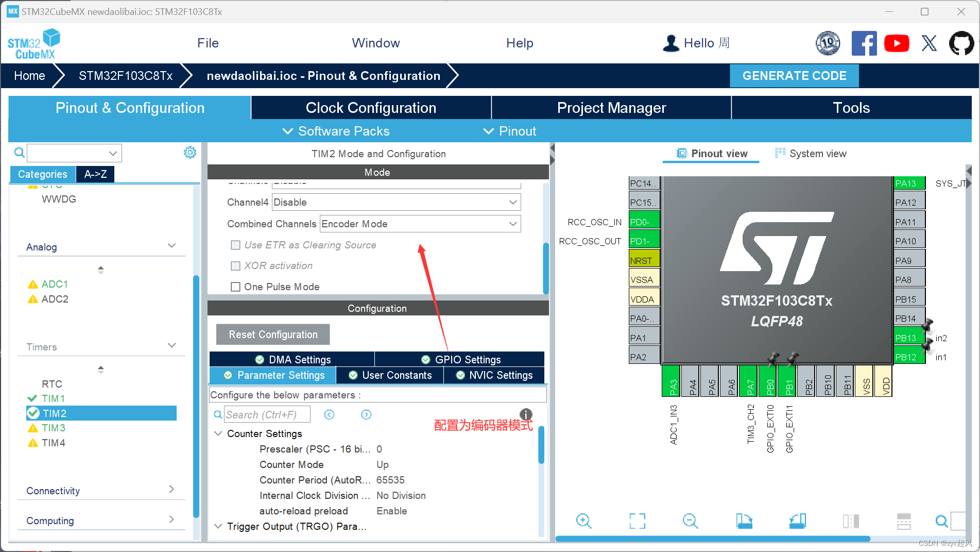Click the pushpin on pin PB1
Screen dimensions: 980x552
coord(793,359)
